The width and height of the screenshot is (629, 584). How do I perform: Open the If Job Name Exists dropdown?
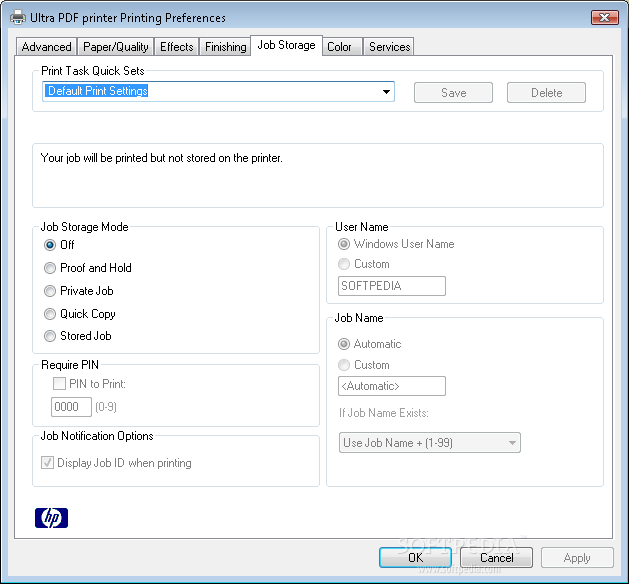pos(430,442)
